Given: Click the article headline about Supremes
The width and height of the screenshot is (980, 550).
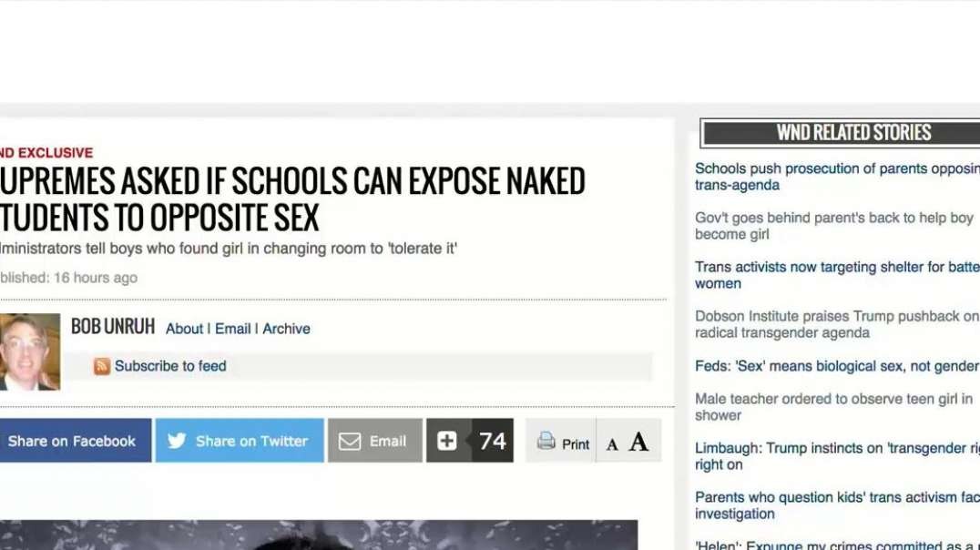Looking at the screenshot, I should tap(292, 199).
